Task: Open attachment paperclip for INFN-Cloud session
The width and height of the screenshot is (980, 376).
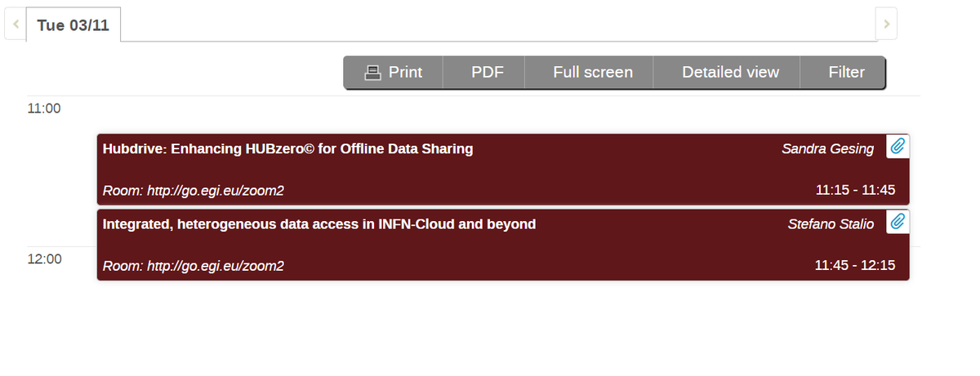Action: [898, 221]
